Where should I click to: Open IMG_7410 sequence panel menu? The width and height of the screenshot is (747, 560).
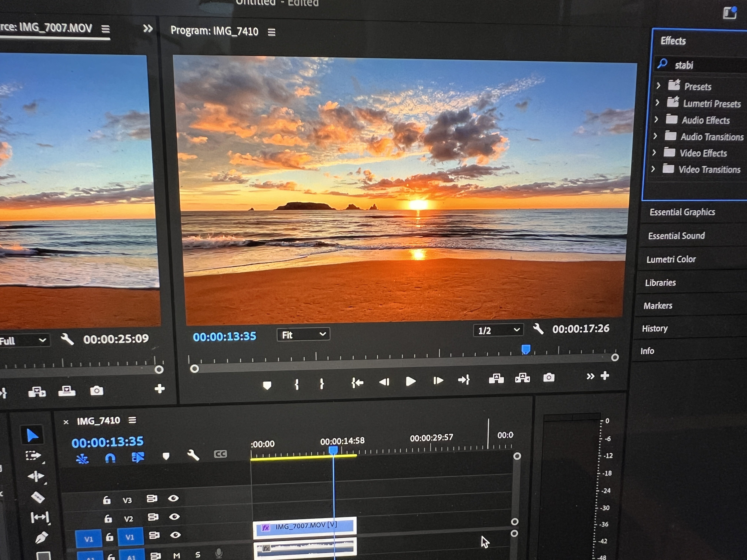click(132, 420)
